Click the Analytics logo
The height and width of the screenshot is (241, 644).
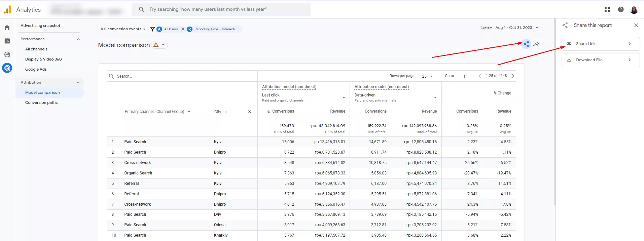(7, 9)
